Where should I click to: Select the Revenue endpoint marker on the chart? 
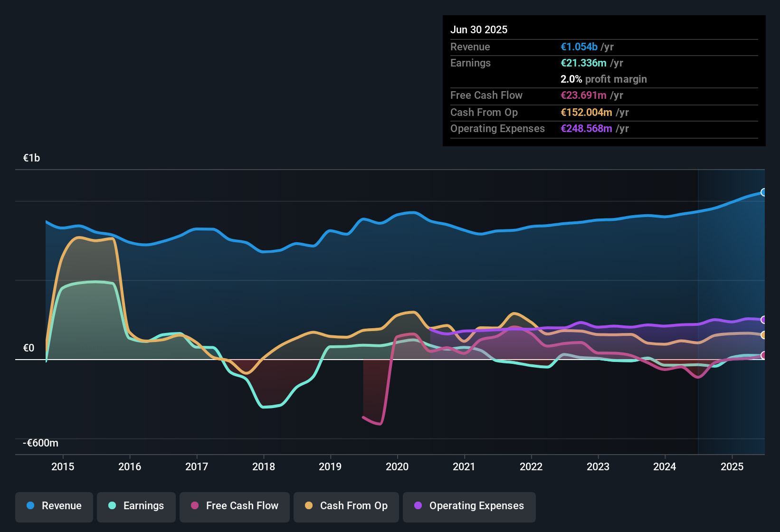point(763,192)
